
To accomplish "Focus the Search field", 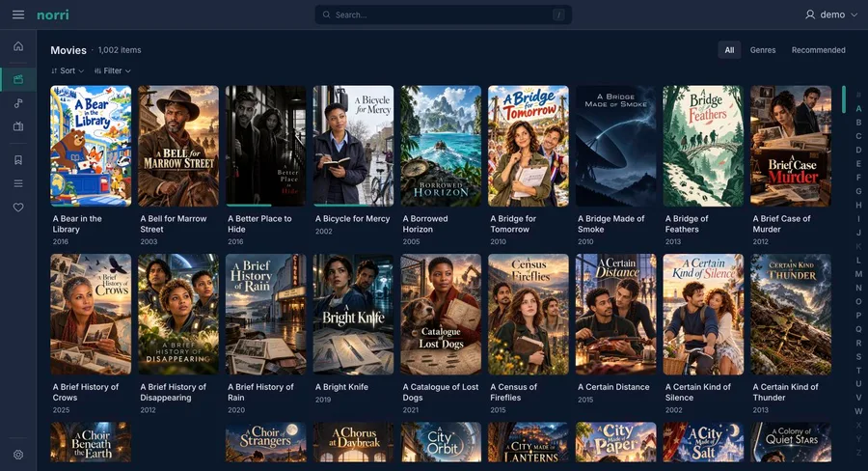I will [444, 15].
